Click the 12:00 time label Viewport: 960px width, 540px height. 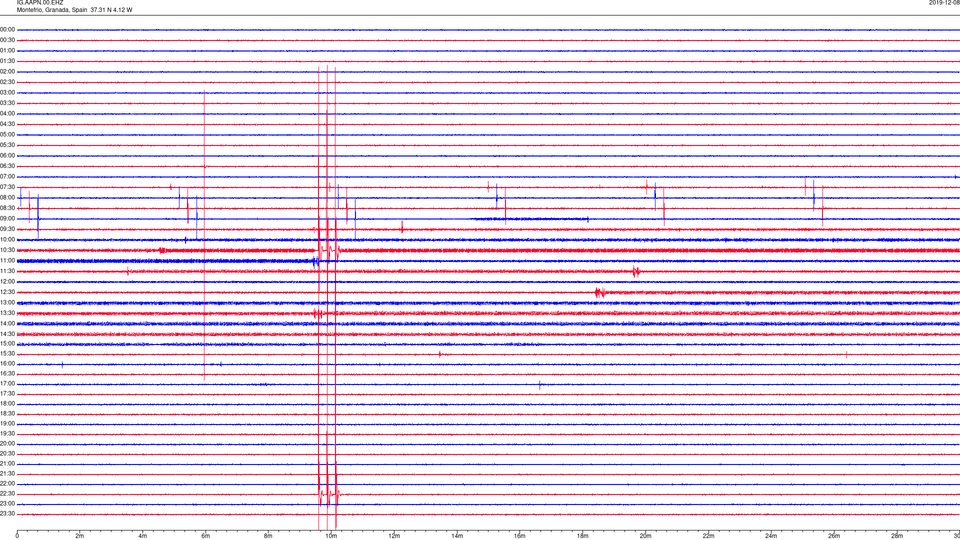tap(7, 282)
